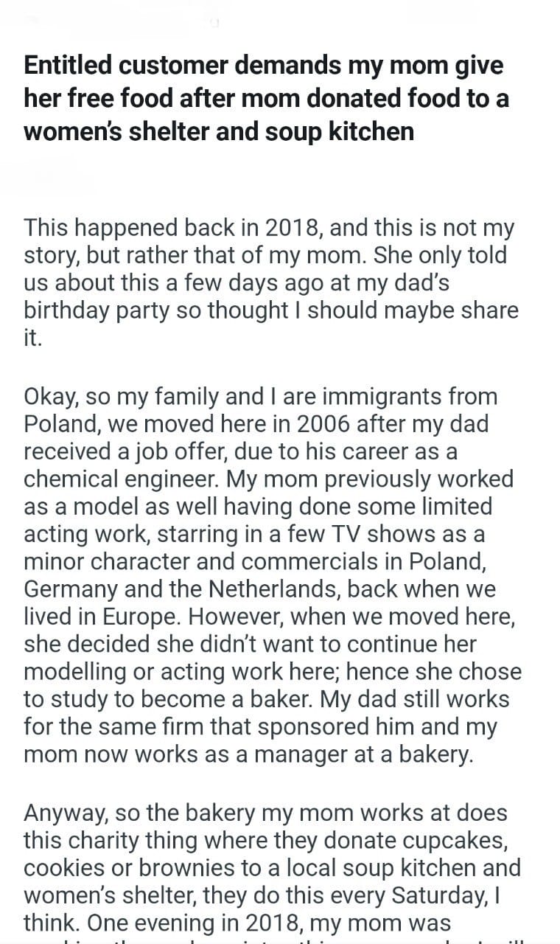Click the word "Germany"

click(69, 589)
